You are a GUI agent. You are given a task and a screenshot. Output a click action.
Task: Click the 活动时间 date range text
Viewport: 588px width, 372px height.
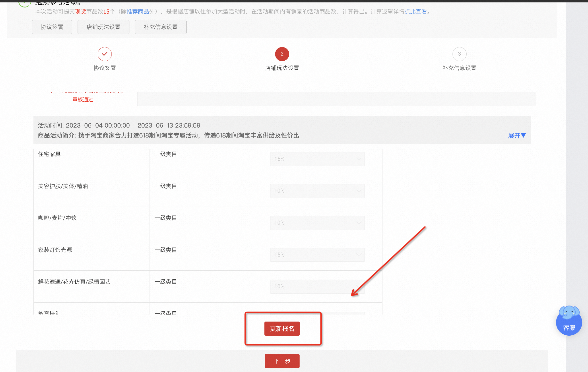119,125
